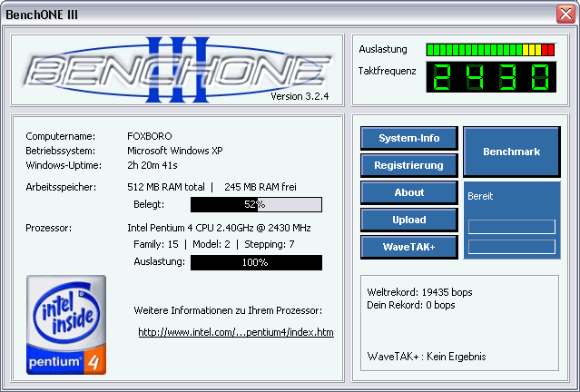Click the Version 3.2.4 label
The width and height of the screenshot is (580, 392).
point(300,96)
